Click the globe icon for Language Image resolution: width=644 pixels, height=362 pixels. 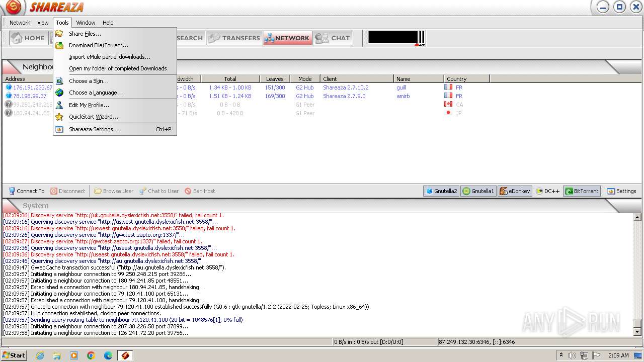pos(59,93)
